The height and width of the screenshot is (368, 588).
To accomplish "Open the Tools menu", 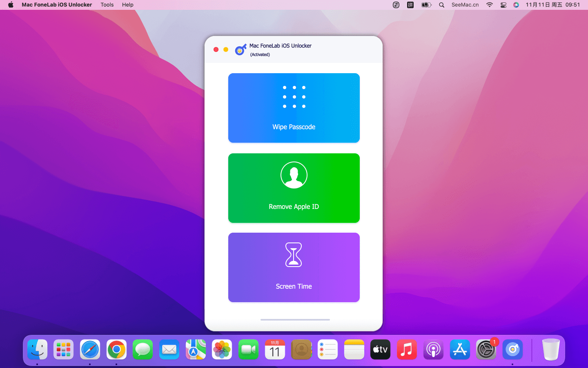I will point(107,5).
